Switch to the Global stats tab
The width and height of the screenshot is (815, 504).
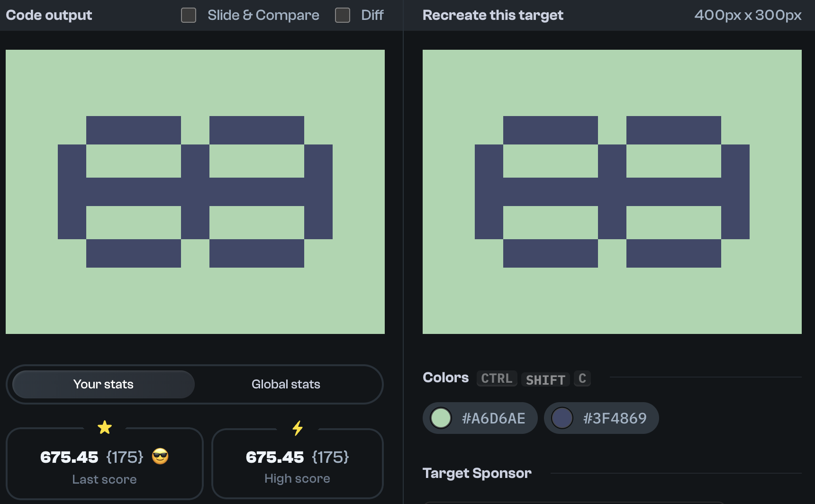click(x=286, y=384)
